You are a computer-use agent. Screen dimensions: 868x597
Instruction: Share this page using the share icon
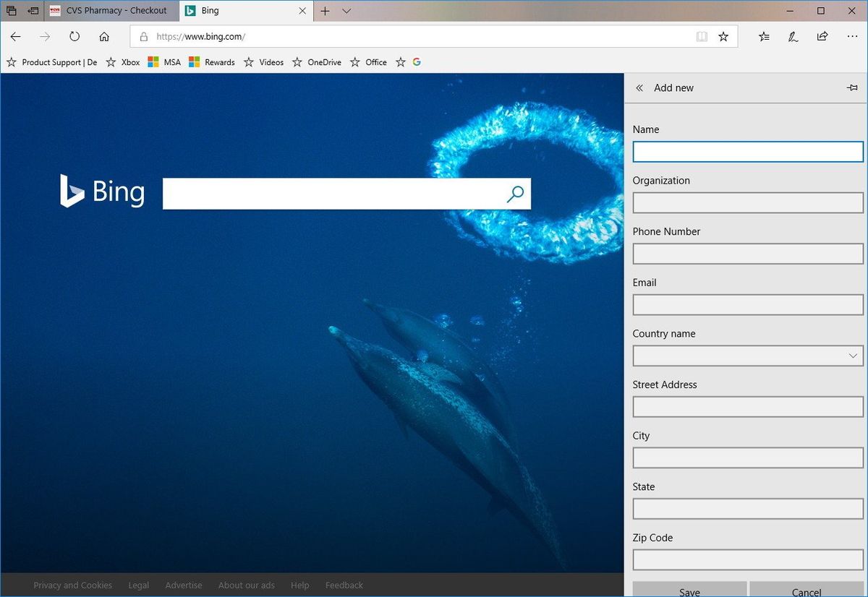click(x=822, y=36)
